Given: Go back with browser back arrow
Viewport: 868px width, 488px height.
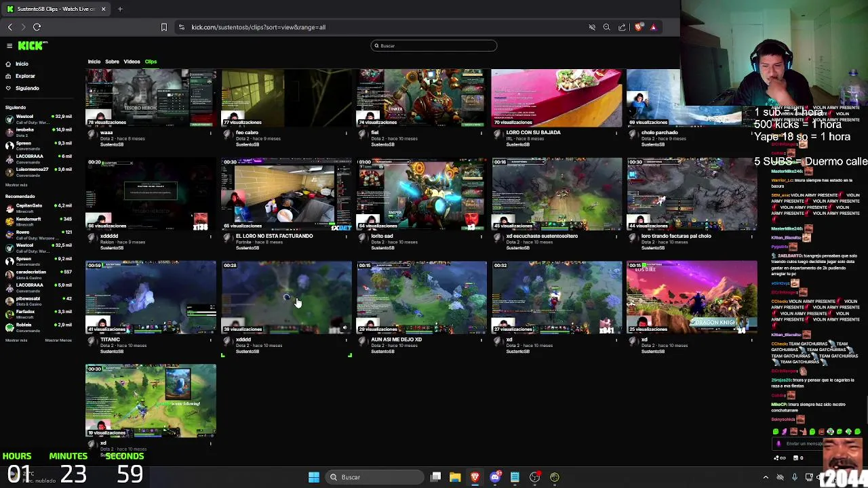Looking at the screenshot, I should coord(9,27).
